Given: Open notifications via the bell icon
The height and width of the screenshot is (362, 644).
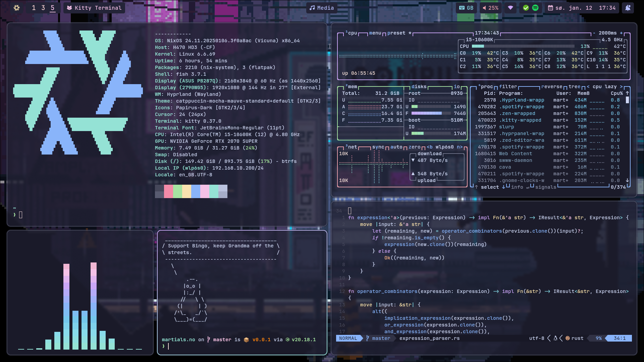Looking at the screenshot, I should tap(628, 8).
